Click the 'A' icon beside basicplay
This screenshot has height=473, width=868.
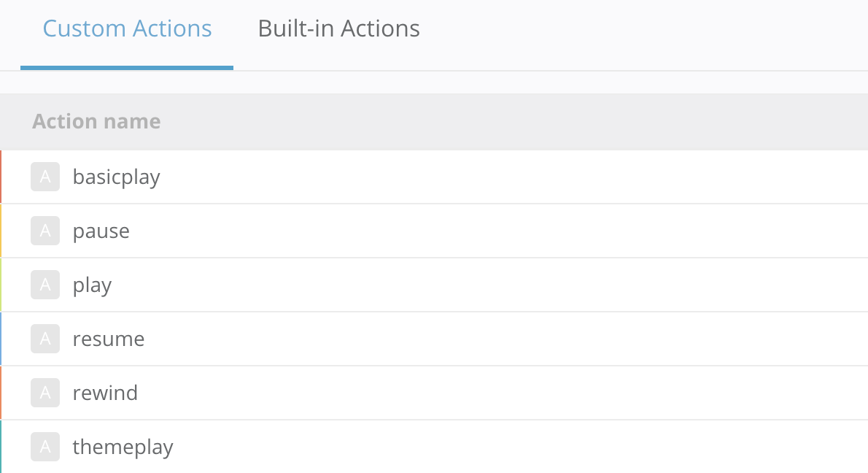(x=44, y=177)
